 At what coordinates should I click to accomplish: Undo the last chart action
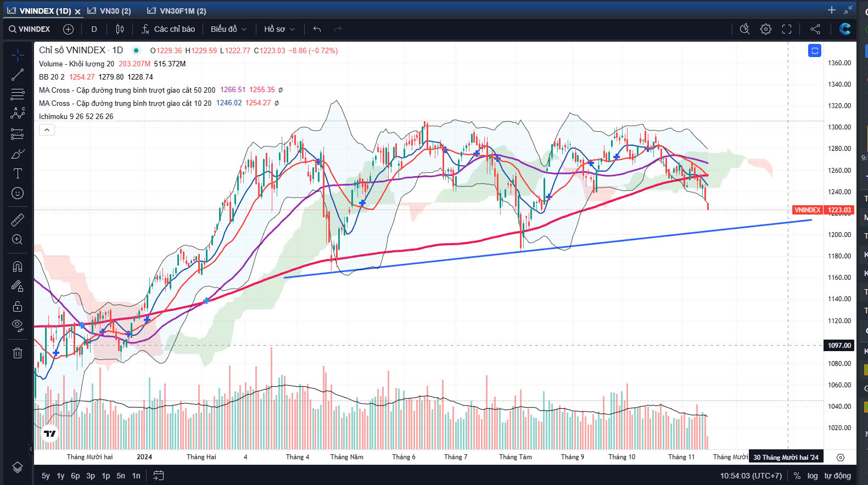(317, 29)
